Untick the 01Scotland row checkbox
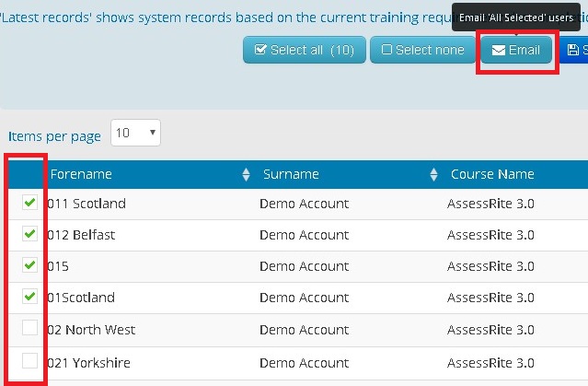This screenshot has height=386, width=588. pyautogui.click(x=30, y=298)
